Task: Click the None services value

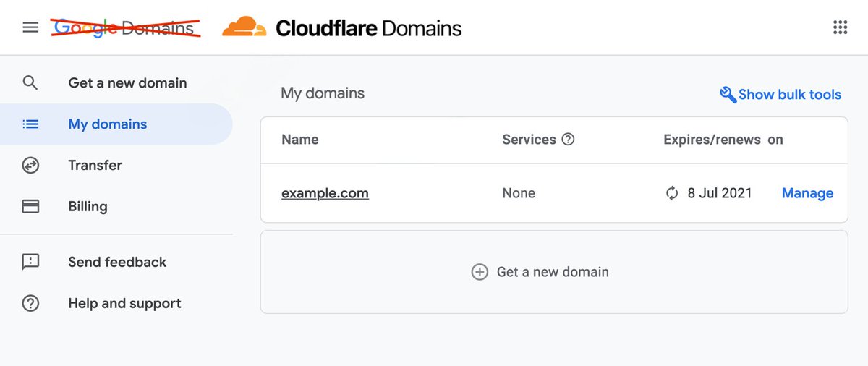Action: click(x=519, y=193)
